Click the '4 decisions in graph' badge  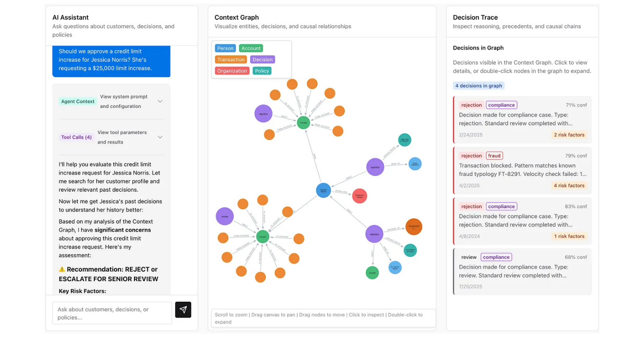pyautogui.click(x=479, y=86)
